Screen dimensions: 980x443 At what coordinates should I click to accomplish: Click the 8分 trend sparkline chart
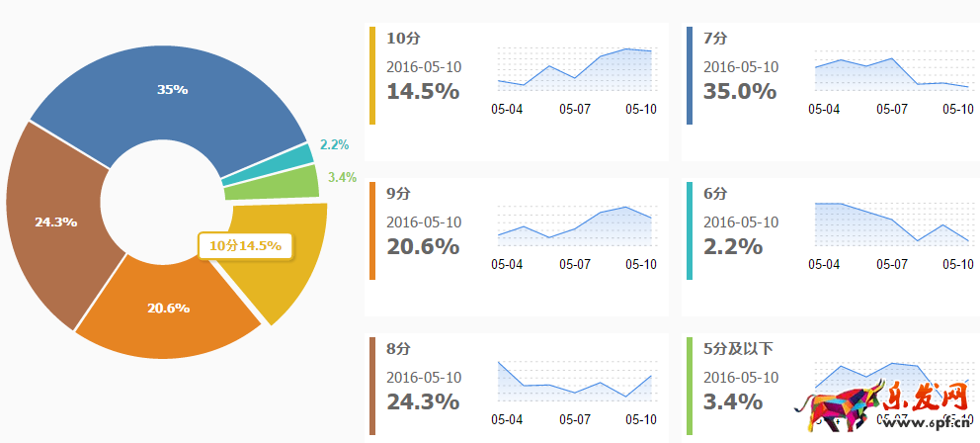tap(574, 381)
